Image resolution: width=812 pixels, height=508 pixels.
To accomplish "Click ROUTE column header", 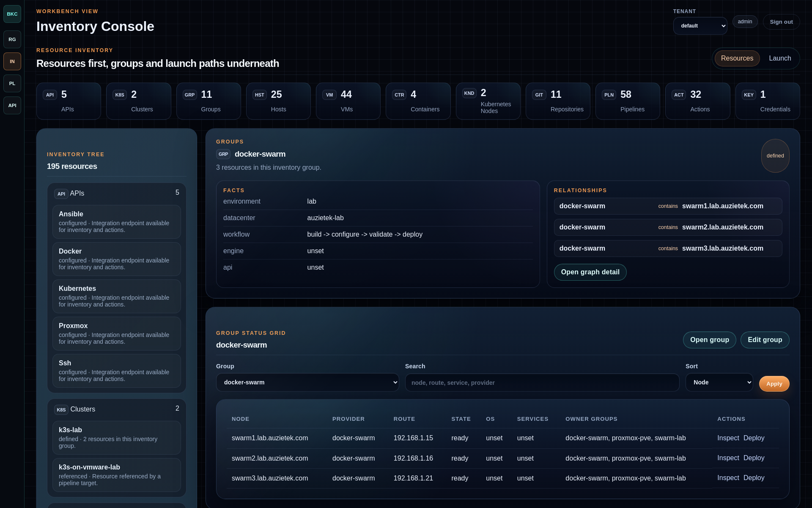I will 404,419.
